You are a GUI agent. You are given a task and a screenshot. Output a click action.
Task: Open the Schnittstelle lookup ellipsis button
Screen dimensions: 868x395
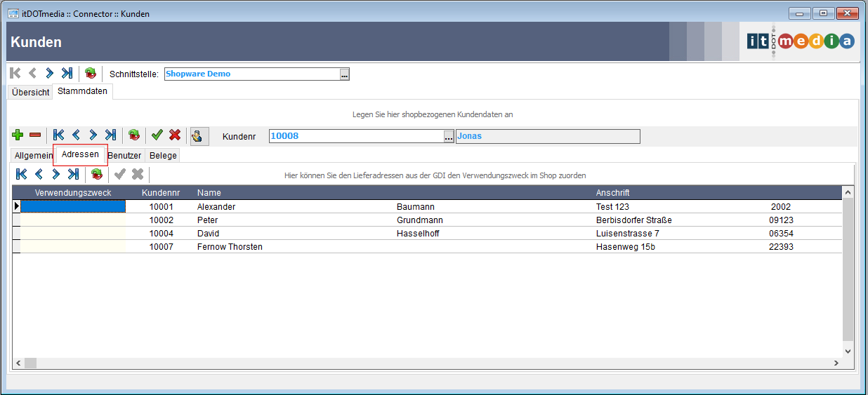(344, 74)
